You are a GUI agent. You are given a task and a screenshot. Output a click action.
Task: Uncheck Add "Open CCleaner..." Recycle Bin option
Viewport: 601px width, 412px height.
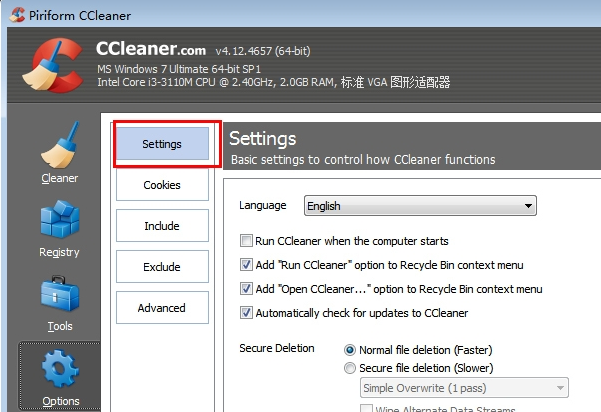coord(246,289)
